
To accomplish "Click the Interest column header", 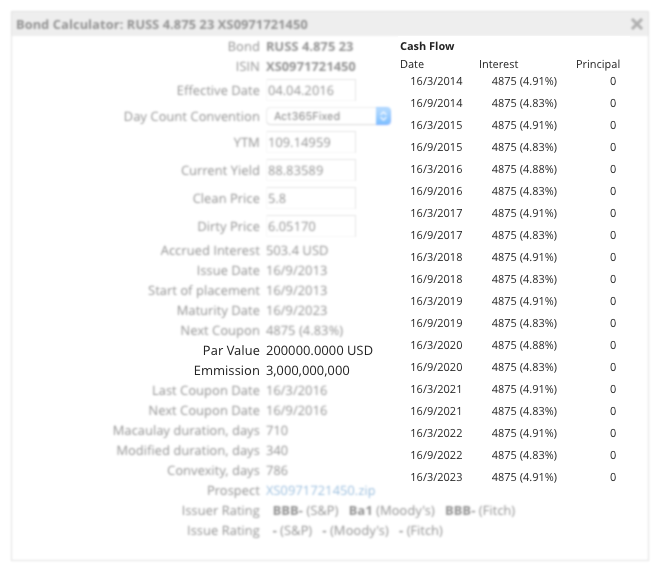I will click(498, 64).
